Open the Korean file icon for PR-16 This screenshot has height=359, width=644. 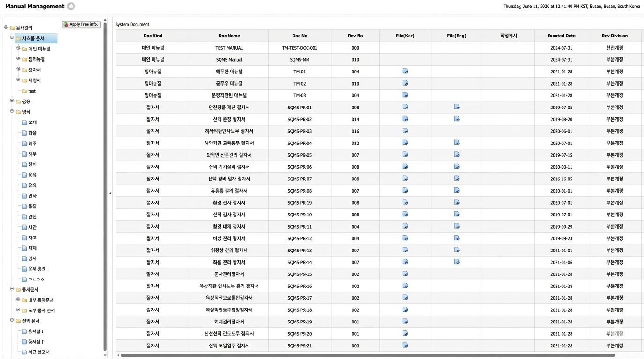click(405, 286)
